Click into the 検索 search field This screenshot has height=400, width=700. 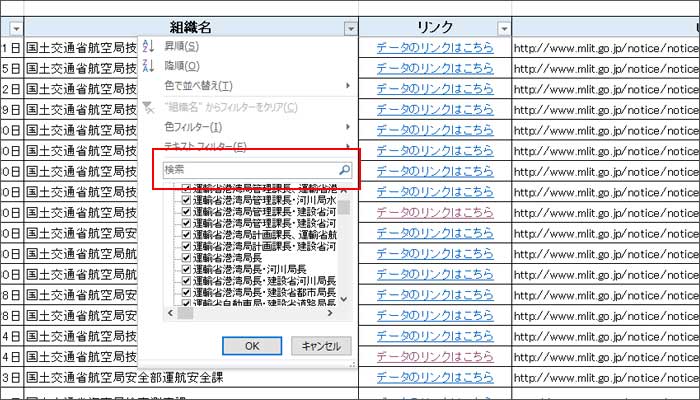(x=250, y=171)
